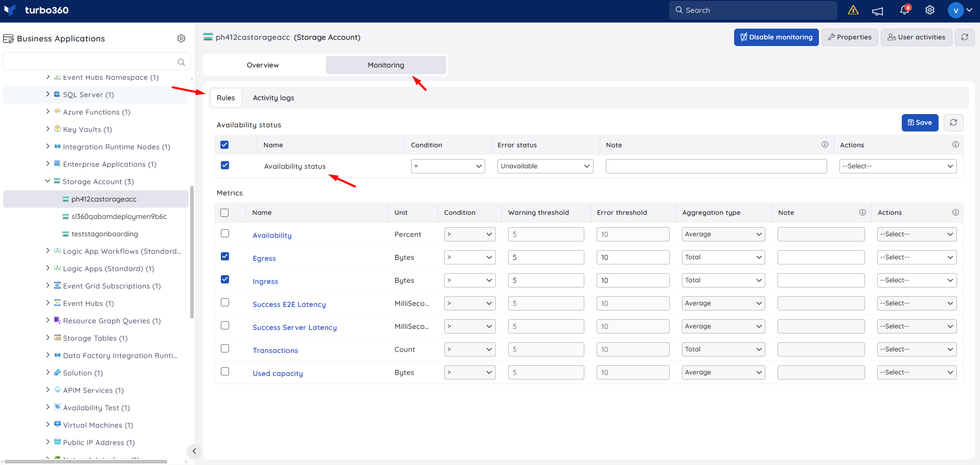Open the announcements megaphone icon
Image resolution: width=980 pixels, height=465 pixels.
pos(878,11)
